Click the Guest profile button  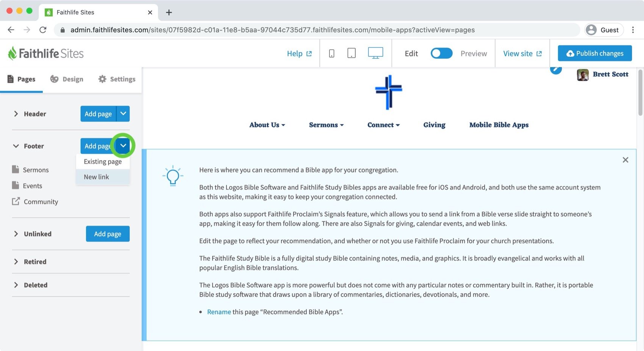tap(604, 30)
